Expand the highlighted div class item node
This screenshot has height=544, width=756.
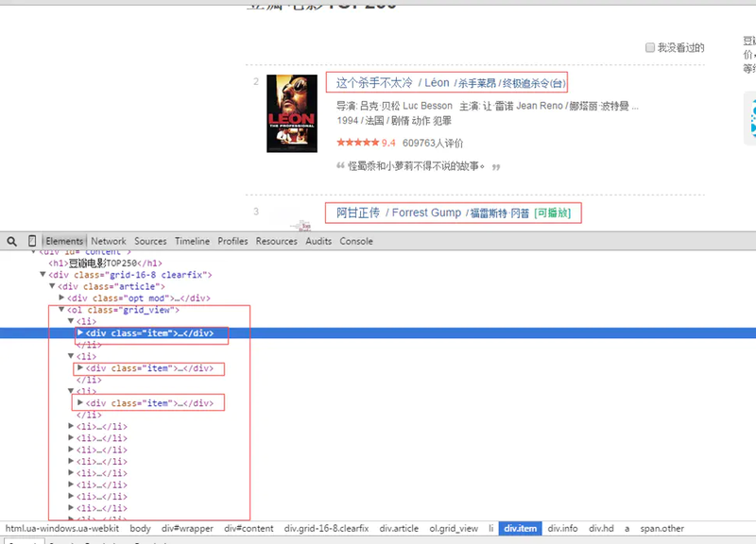click(x=80, y=333)
